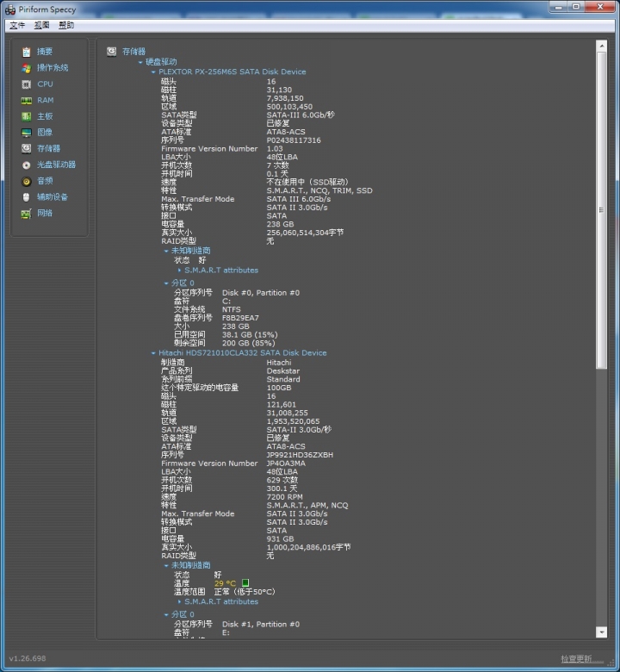Screen dimensions: 620x672
Task: Go to the 摘要 section
Action: tap(45, 52)
